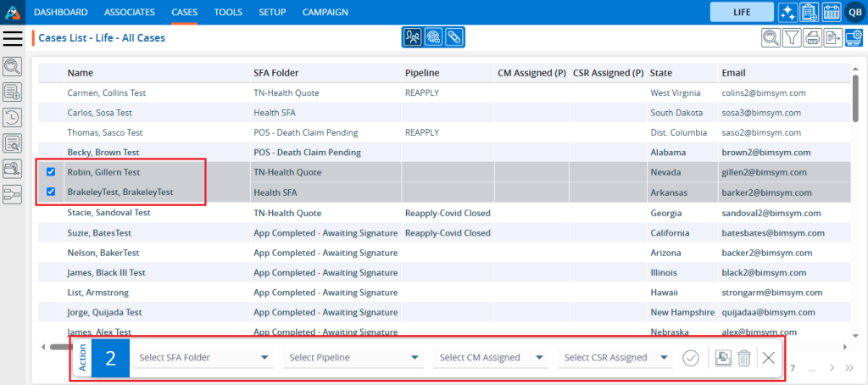Click the export document icon in toolbar
The height and width of the screenshot is (385, 868).
pyautogui.click(x=833, y=37)
